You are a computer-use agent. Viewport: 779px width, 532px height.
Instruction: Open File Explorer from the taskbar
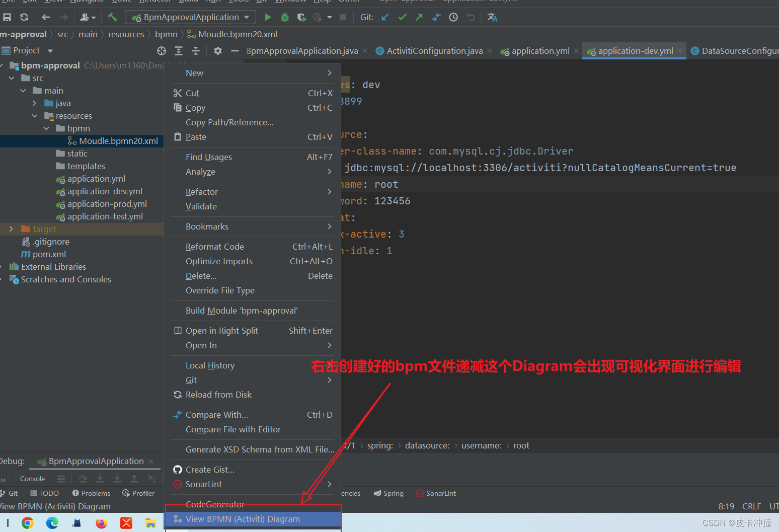[x=150, y=523]
